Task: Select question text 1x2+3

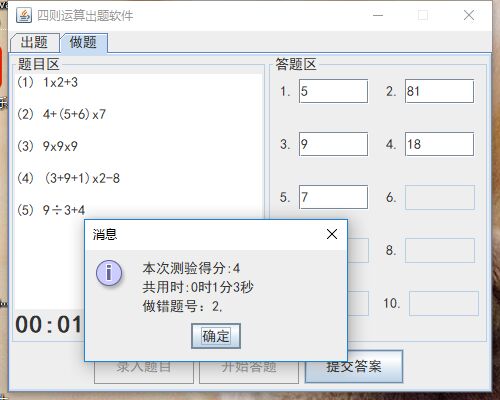Action: (x=60, y=82)
